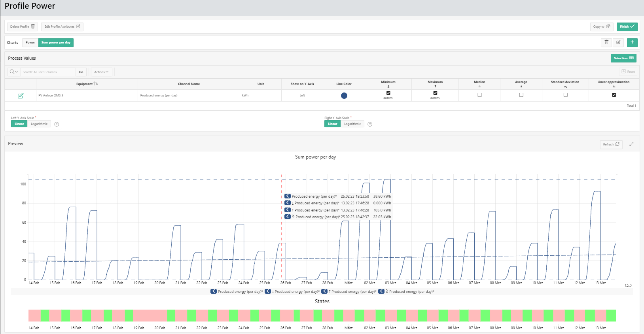The width and height of the screenshot is (644, 334).
Task: Click the trash icon in the Charts bar
Action: (x=606, y=42)
